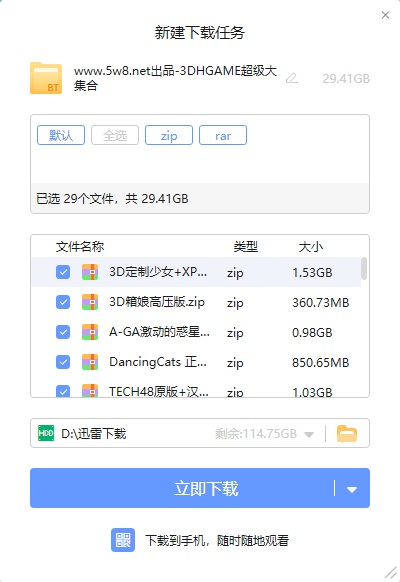This screenshot has height=582, width=400.
Task: Click the 1.53GB size value
Action: point(312,273)
